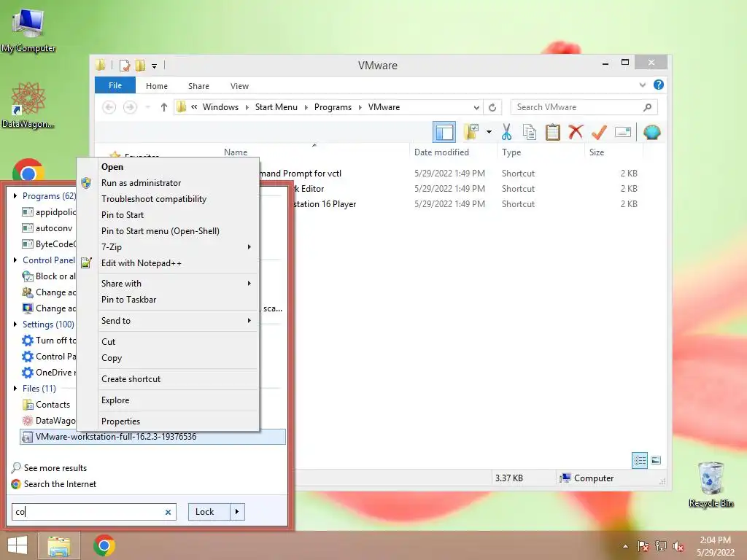Click the Windows Start button

tap(18, 545)
